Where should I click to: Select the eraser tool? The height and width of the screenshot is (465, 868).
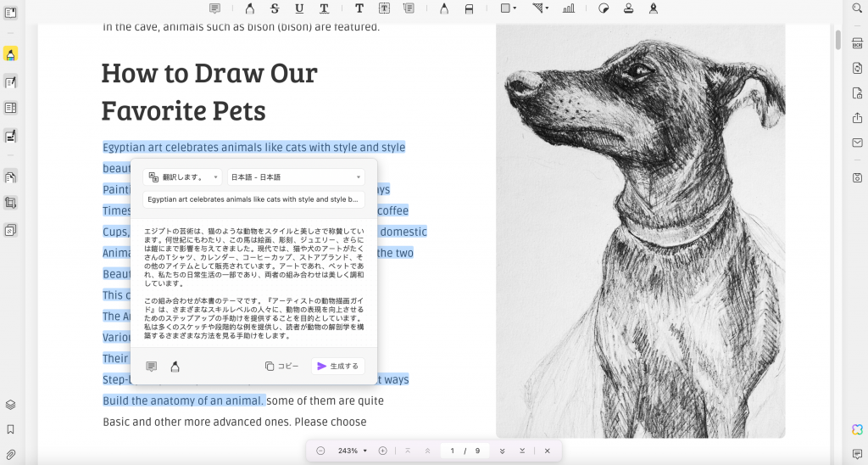pyautogui.click(x=469, y=8)
